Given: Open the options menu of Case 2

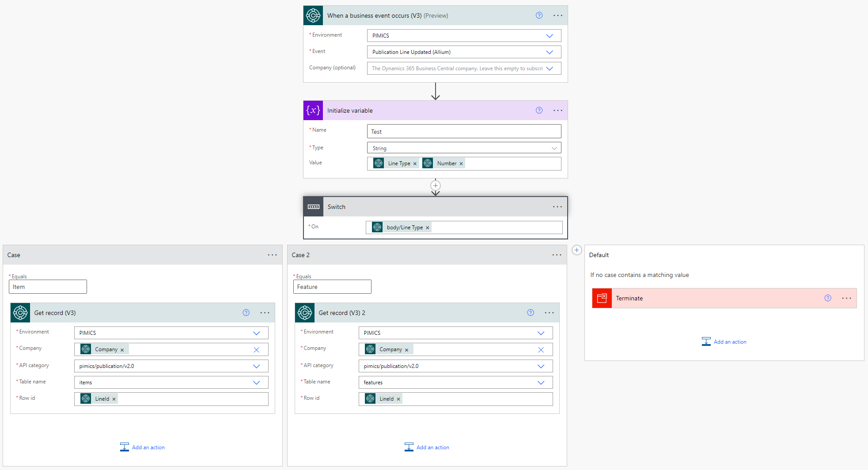Looking at the screenshot, I should tap(557, 254).
